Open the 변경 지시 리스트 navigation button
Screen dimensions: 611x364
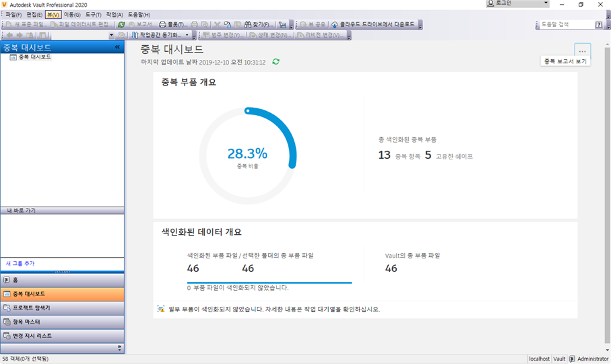[63, 336]
